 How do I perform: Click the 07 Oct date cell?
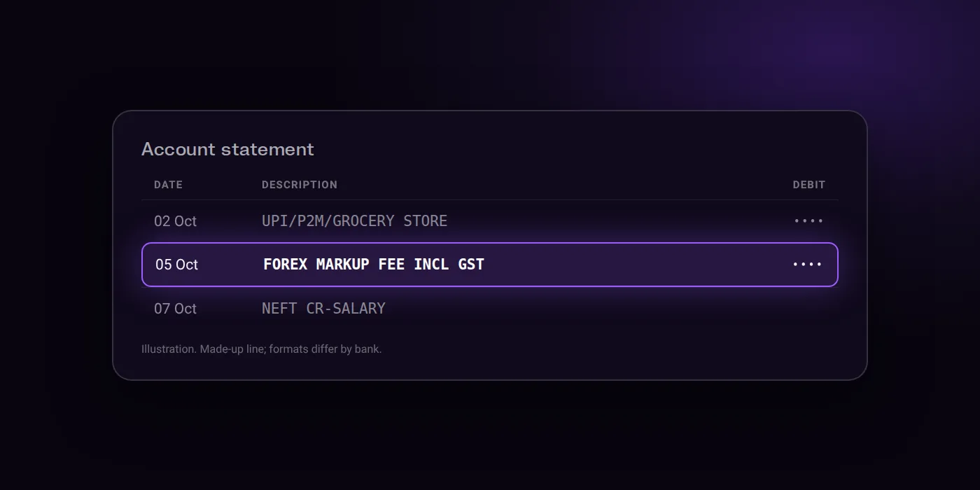[175, 309]
